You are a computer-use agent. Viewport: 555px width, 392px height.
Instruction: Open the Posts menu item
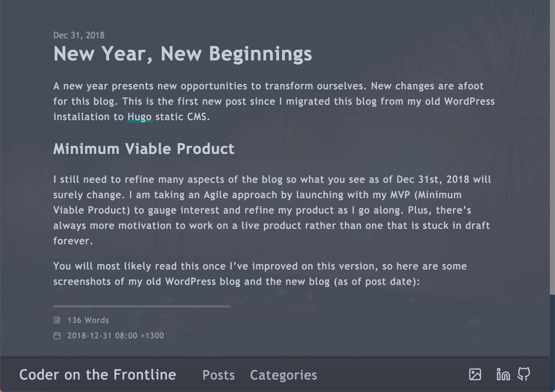pyautogui.click(x=219, y=375)
